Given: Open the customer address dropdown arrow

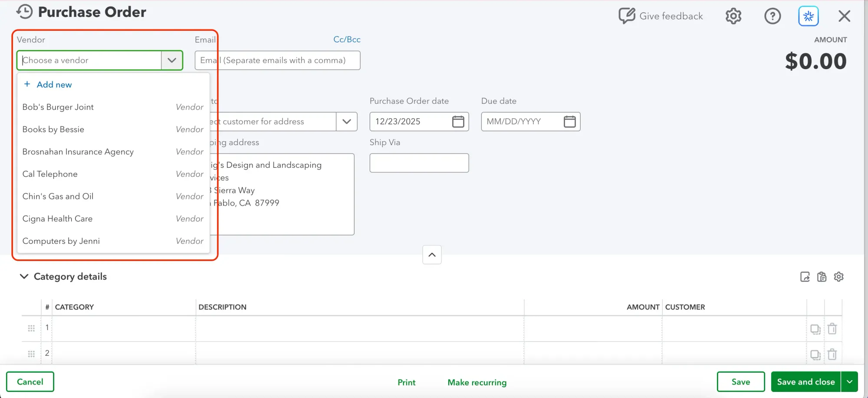Looking at the screenshot, I should tap(346, 122).
